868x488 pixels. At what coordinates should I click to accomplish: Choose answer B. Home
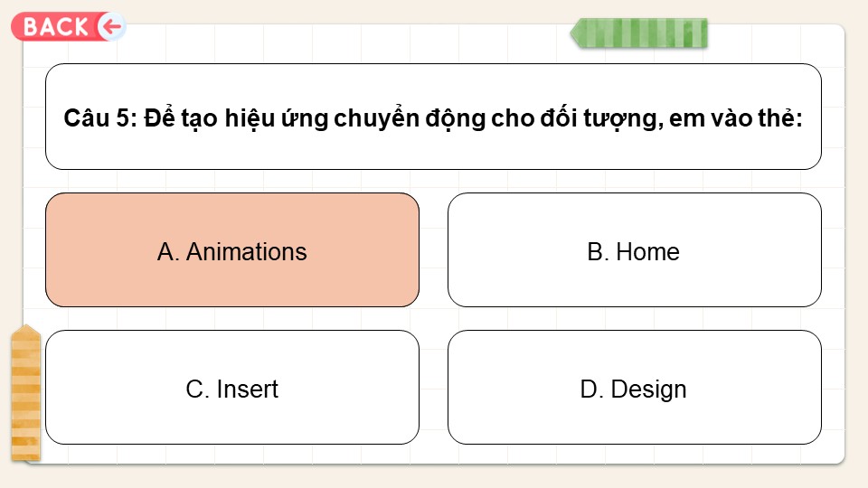tap(635, 250)
